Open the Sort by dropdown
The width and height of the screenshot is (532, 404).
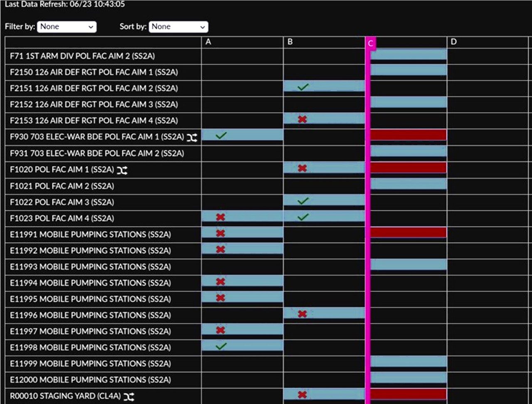coord(178,27)
